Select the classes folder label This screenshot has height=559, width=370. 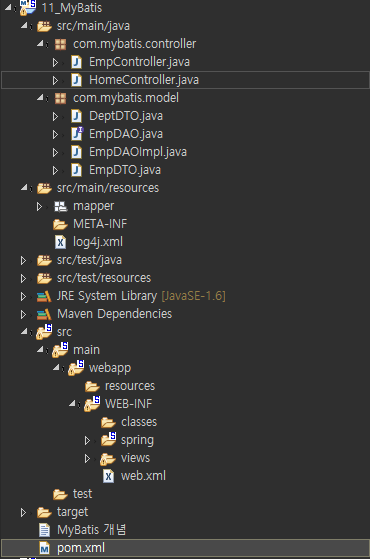(x=139, y=422)
